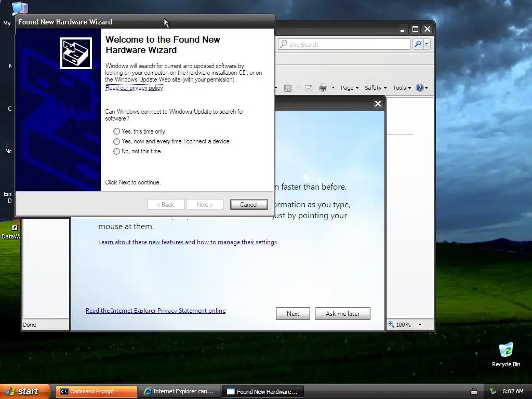
Task: Click the 100% zoom level text
Action: point(403,325)
